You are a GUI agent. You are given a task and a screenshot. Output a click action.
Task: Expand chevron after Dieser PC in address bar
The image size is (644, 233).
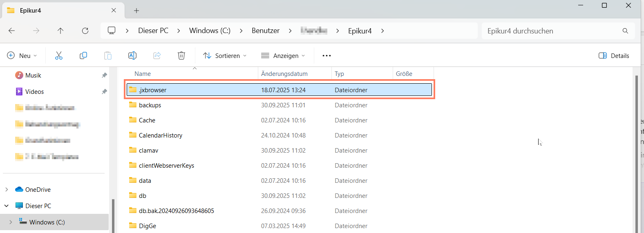point(179,31)
